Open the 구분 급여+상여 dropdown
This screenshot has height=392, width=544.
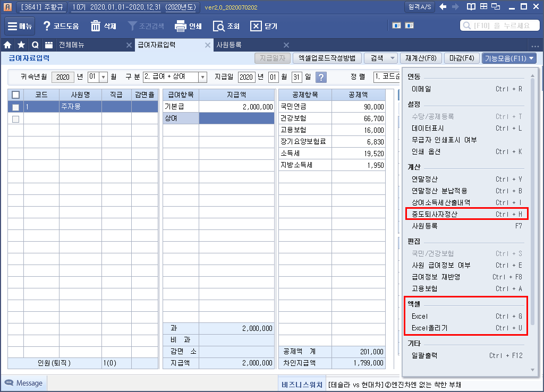[203, 77]
